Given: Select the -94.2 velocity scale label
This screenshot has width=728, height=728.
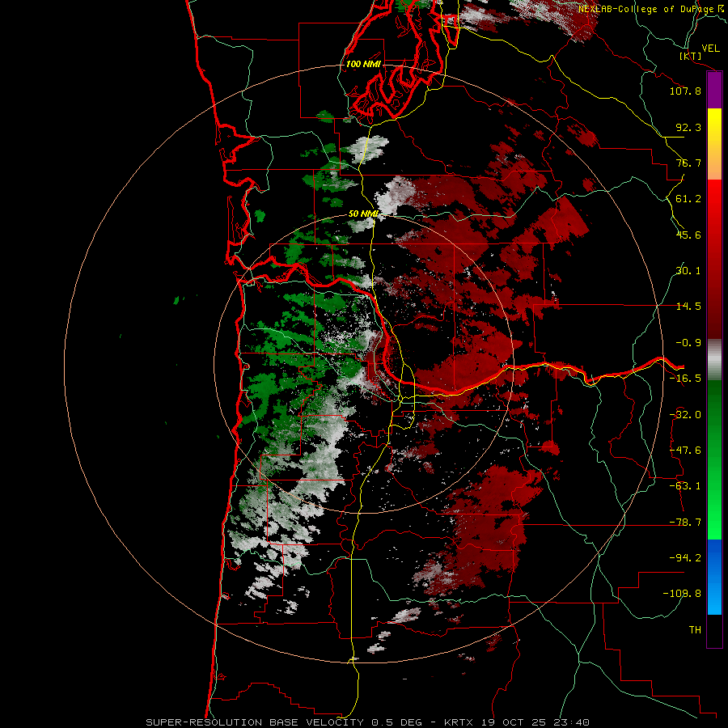Looking at the screenshot, I should (685, 557).
